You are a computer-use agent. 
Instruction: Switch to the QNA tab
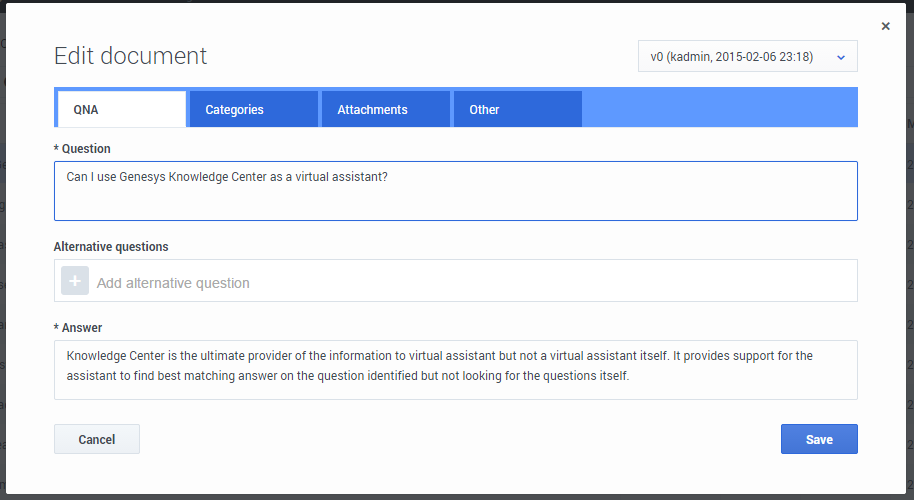coord(120,109)
